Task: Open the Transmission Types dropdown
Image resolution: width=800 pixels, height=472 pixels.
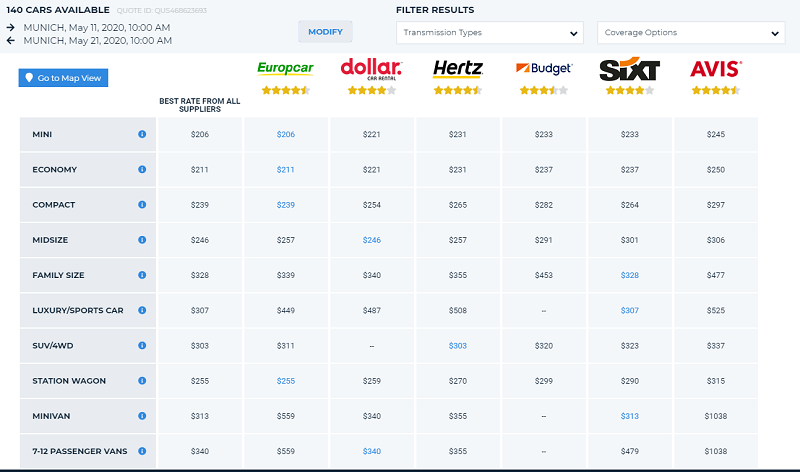Action: 490,33
